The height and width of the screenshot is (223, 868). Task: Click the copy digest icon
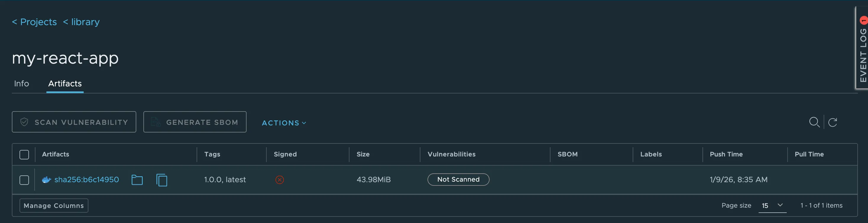click(162, 180)
